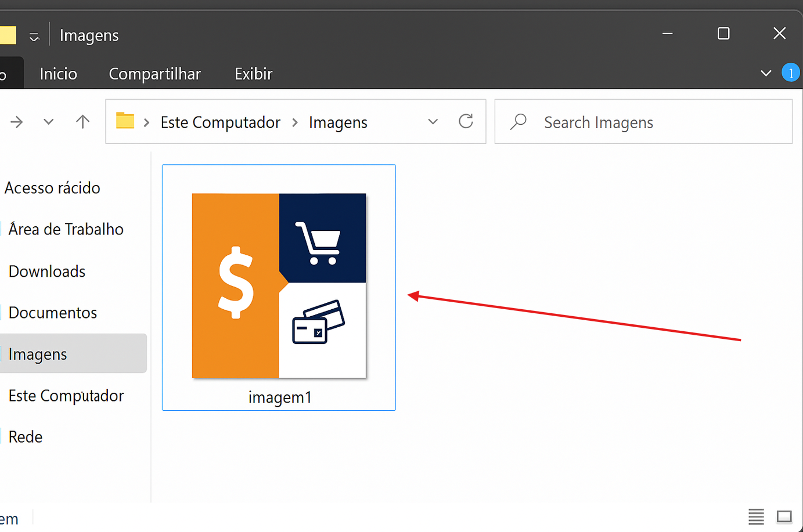Image resolution: width=803 pixels, height=532 pixels.
Task: Click the imagem1 file name
Action: point(280,397)
